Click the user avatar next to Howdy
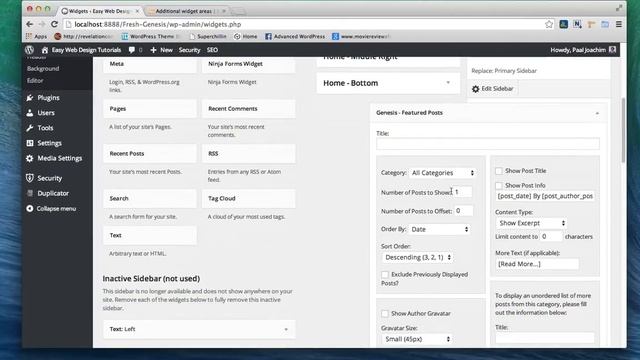 (x=612, y=50)
